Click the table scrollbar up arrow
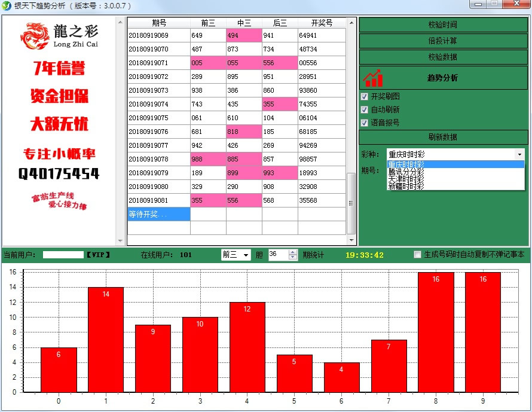The width and height of the screenshot is (532, 412). tap(352, 23)
